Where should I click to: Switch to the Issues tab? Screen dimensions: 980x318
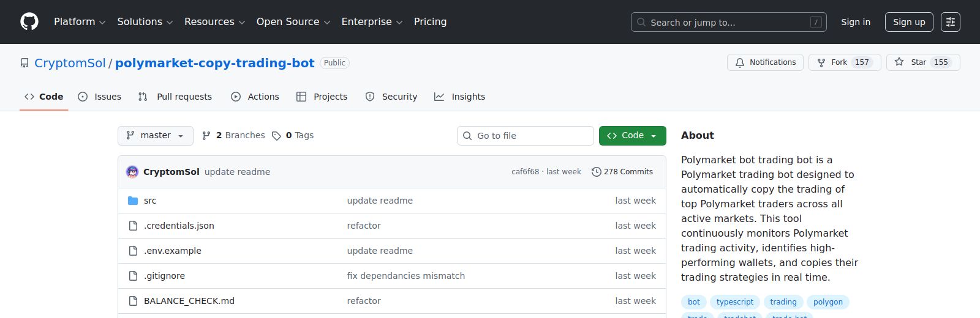point(100,97)
